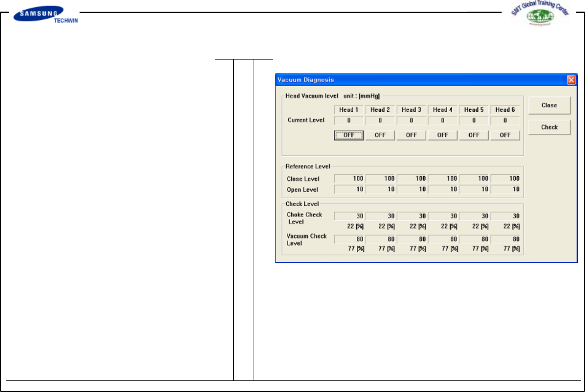The width and height of the screenshot is (585, 392).
Task: Click Choke Check Level field for Head 5
Action: [x=474, y=216]
